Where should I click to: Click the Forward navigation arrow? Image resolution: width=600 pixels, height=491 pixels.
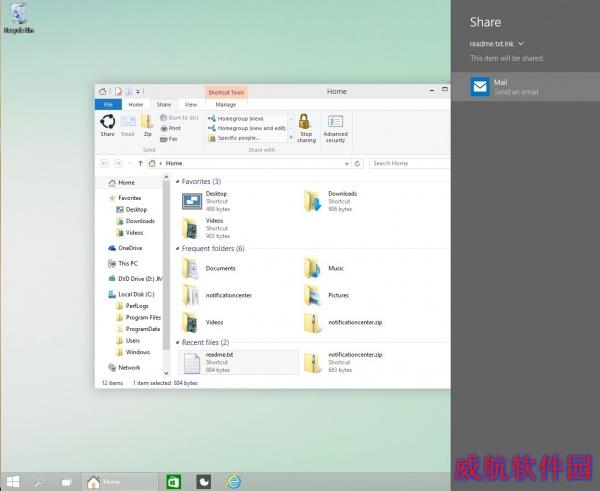pos(118,163)
